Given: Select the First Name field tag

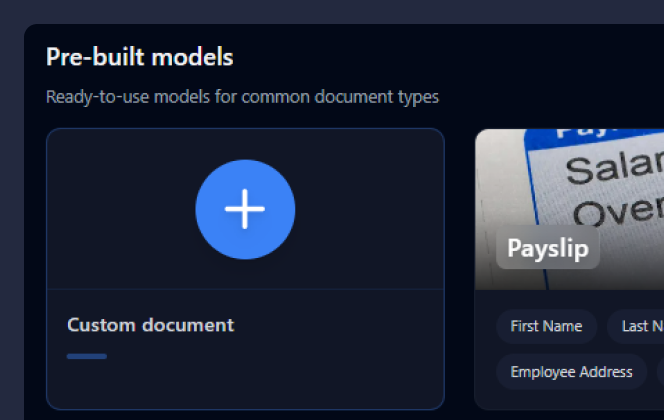Looking at the screenshot, I should [546, 326].
